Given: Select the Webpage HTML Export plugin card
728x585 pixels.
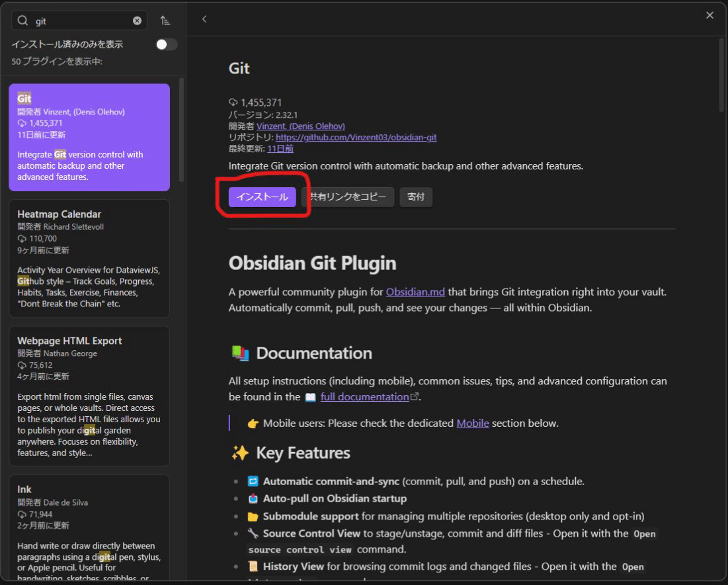Looking at the screenshot, I should tap(89, 396).
